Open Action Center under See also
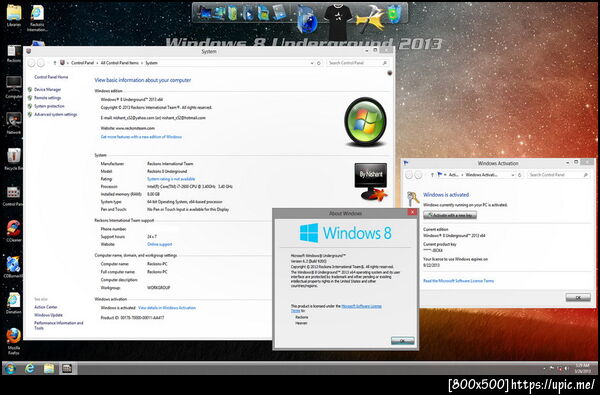 [46, 307]
